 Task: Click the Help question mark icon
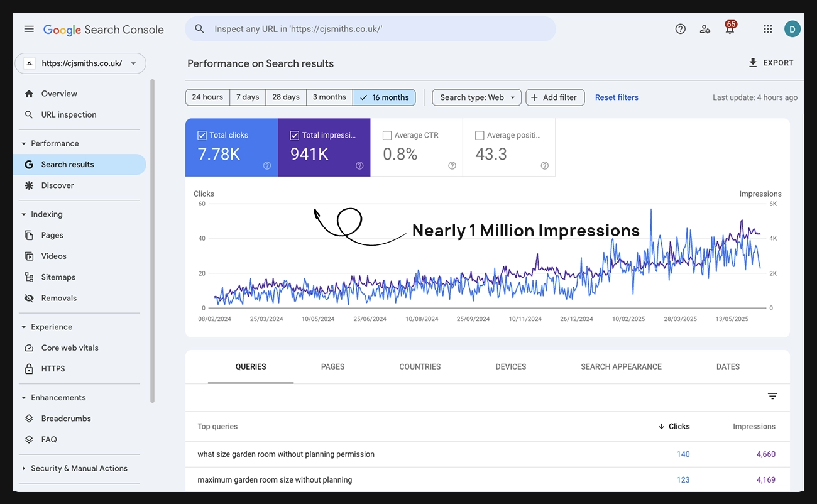[x=680, y=29]
